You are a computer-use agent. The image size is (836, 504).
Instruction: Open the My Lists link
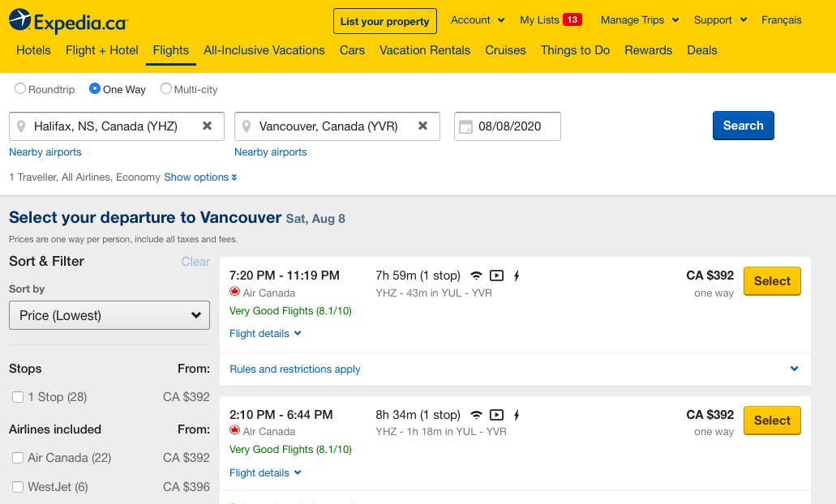point(539,20)
